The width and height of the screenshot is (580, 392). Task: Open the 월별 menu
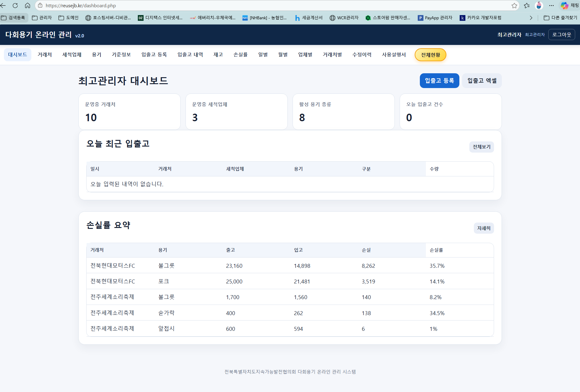(283, 55)
